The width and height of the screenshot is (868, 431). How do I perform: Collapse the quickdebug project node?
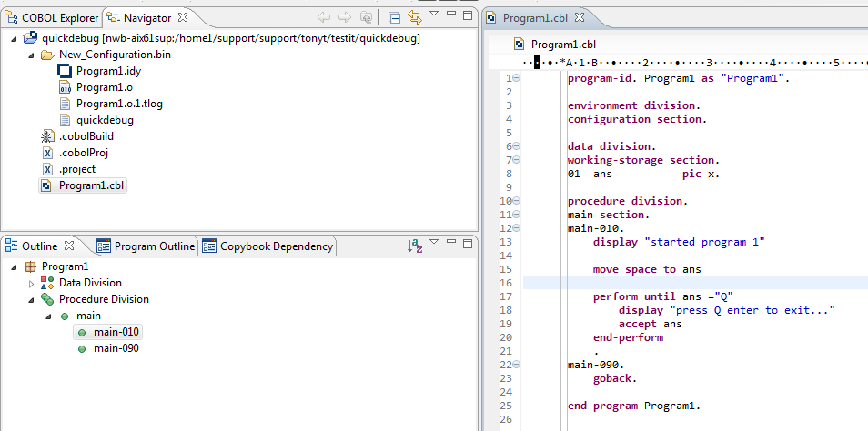coord(14,39)
